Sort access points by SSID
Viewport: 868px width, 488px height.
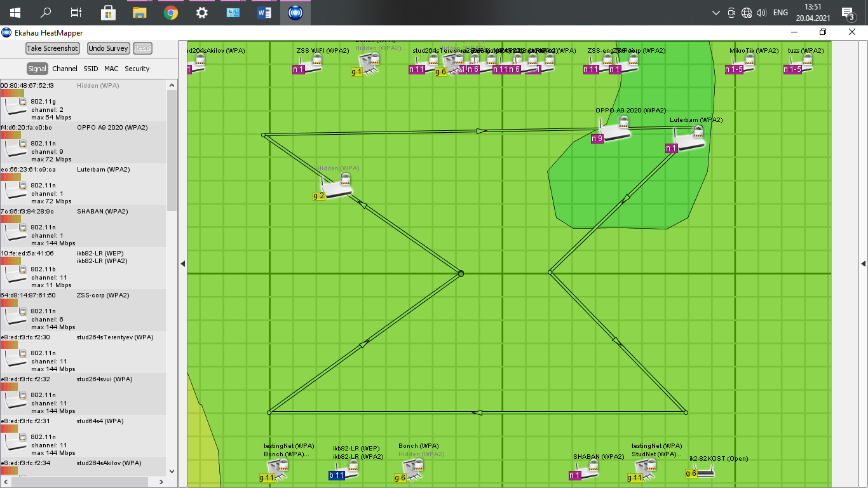point(91,69)
